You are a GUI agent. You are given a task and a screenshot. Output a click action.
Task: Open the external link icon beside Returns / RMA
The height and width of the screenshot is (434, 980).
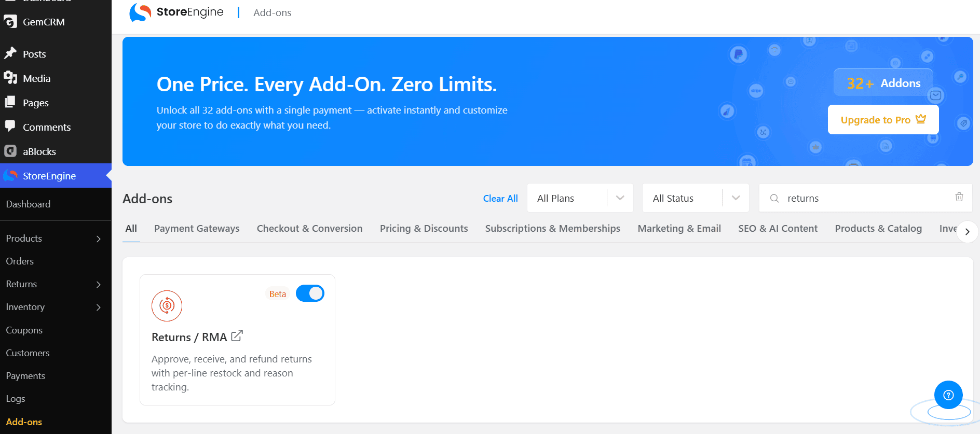(x=237, y=336)
